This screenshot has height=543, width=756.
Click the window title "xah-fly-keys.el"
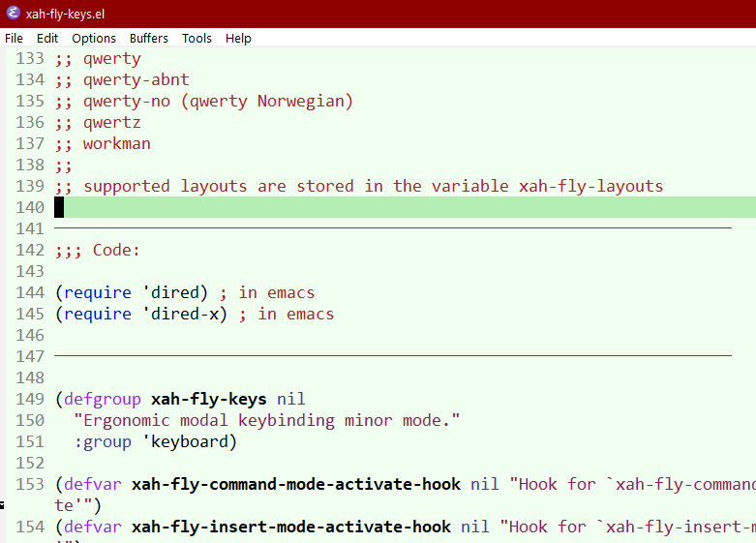click(65, 14)
